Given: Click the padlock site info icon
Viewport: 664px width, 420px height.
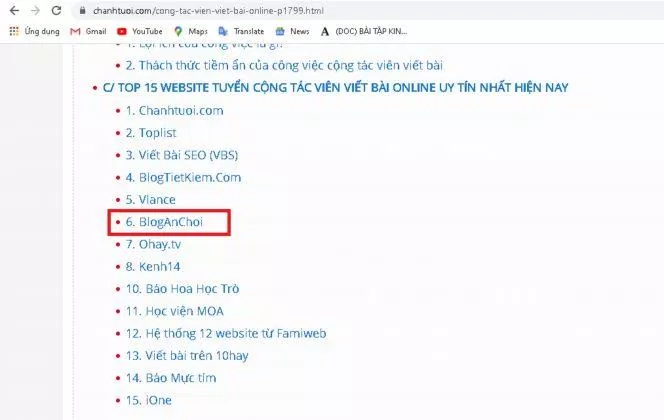Looking at the screenshot, I should click(x=83, y=11).
